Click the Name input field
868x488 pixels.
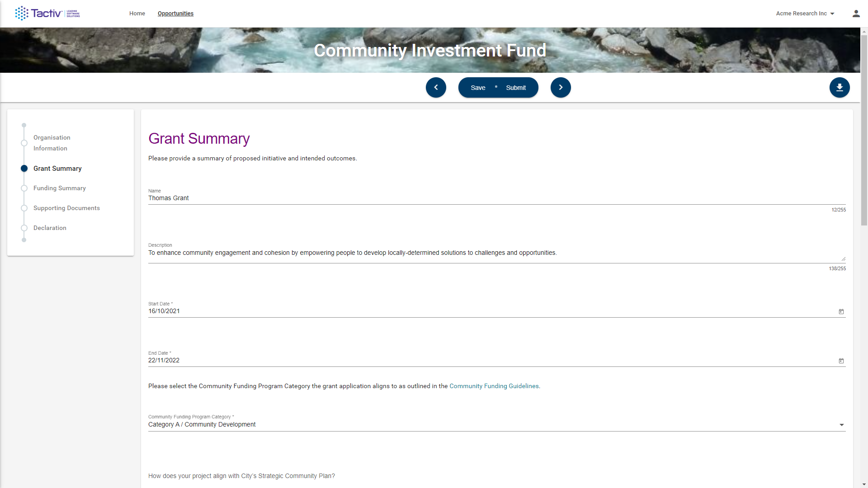click(x=496, y=198)
